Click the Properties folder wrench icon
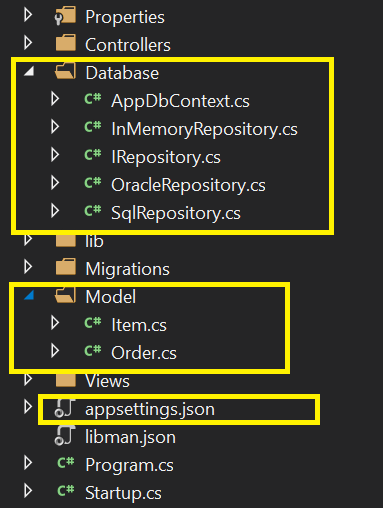 [x=65, y=16]
